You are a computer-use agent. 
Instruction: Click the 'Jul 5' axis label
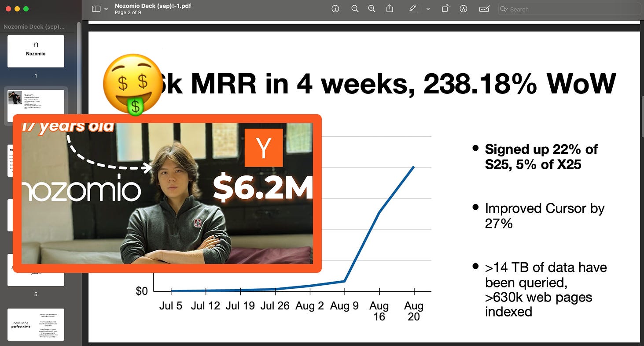[171, 305]
